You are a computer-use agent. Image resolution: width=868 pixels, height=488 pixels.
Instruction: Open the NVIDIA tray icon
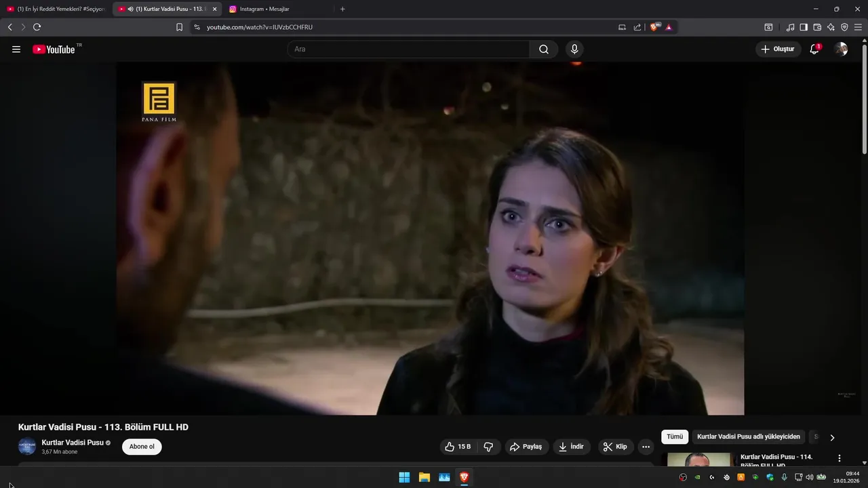click(x=697, y=477)
